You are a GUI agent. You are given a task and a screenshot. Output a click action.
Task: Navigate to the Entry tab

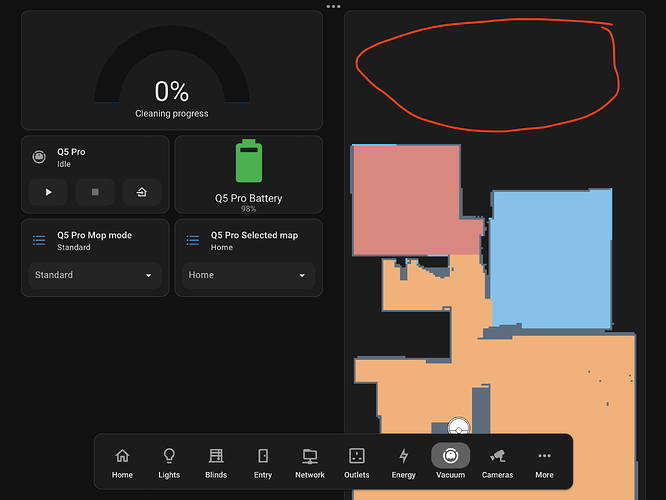(263, 462)
